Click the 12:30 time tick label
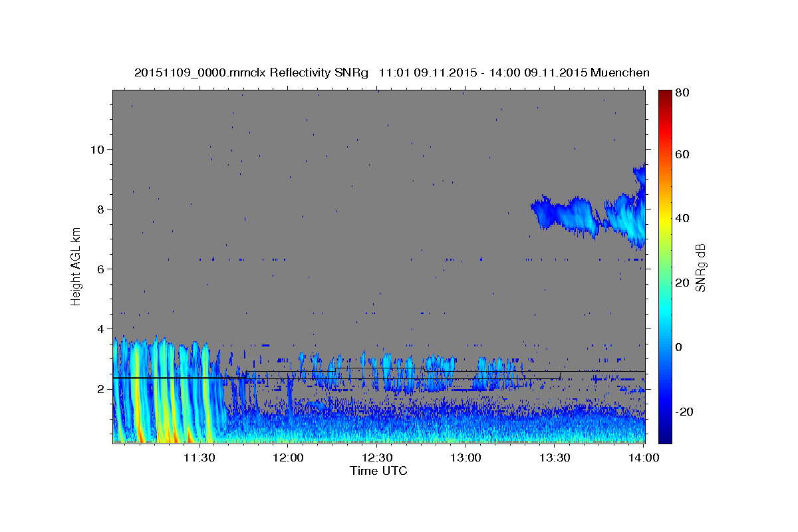Viewport: 798px width, 532px height. click(x=376, y=458)
